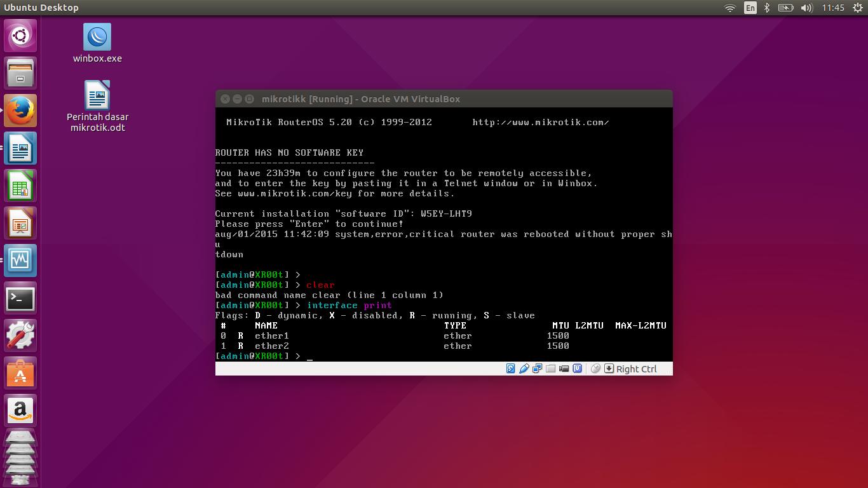Click the http://www.mikrotik.com/ text
The image size is (868, 488).
[541, 122]
